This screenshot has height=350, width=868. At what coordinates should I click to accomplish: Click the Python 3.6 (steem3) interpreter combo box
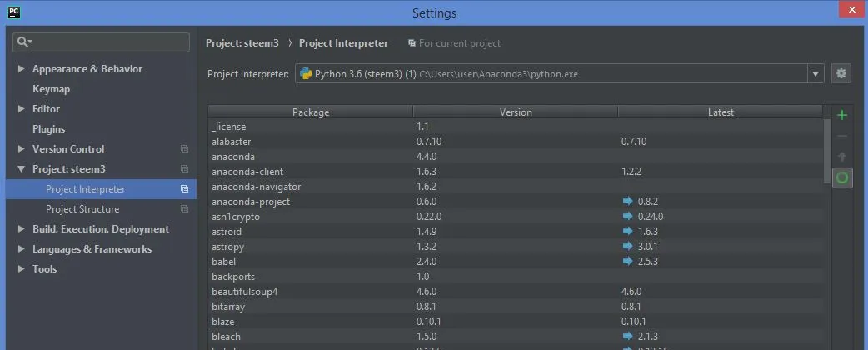click(x=559, y=73)
